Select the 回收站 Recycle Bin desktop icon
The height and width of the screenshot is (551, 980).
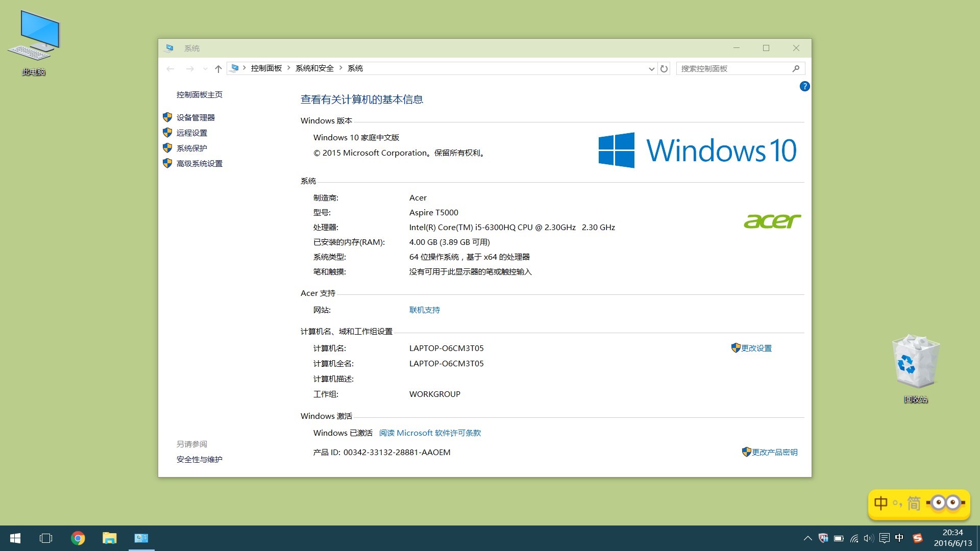[x=916, y=368]
